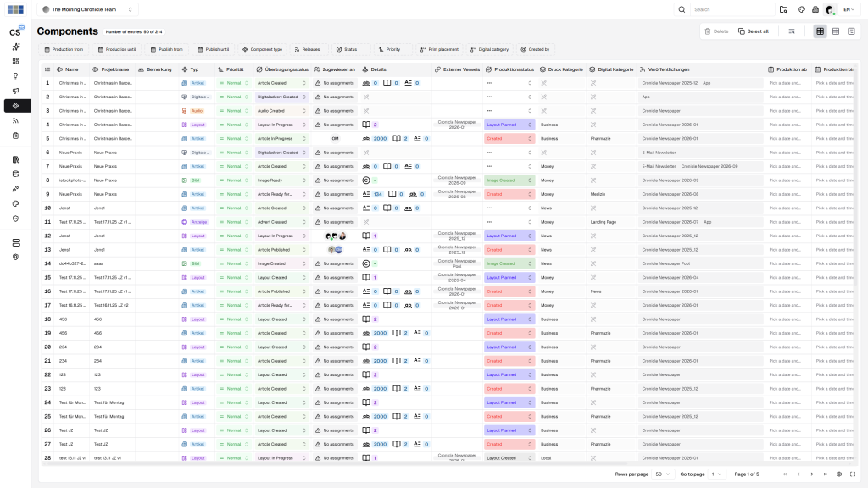
Task: Click the filter list icon next to Select all
Action: click(x=791, y=31)
